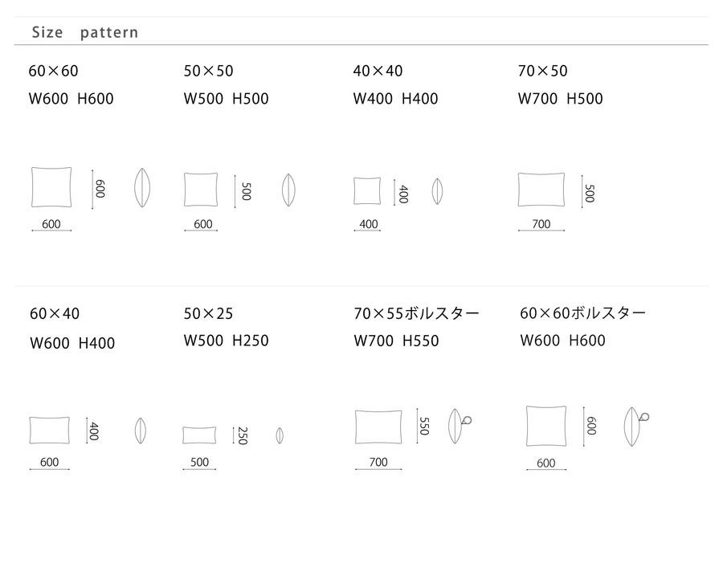Click the 50×25 small cushion diagram
The width and height of the screenshot is (723, 588).
199,435
